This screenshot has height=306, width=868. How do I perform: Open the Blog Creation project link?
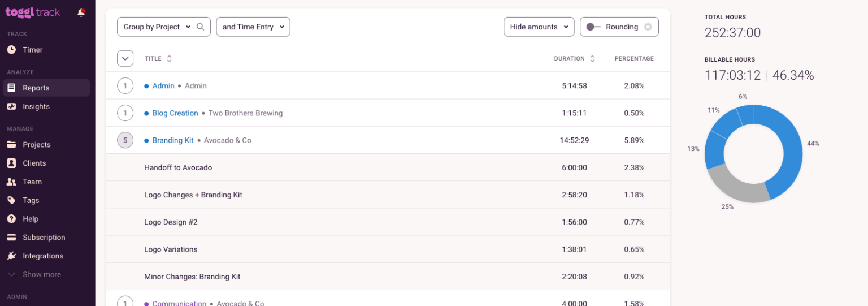click(x=175, y=113)
